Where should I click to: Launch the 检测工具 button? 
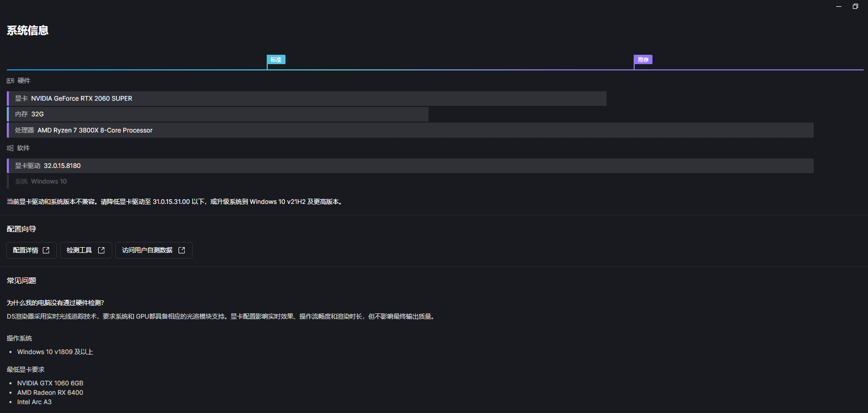(79, 250)
